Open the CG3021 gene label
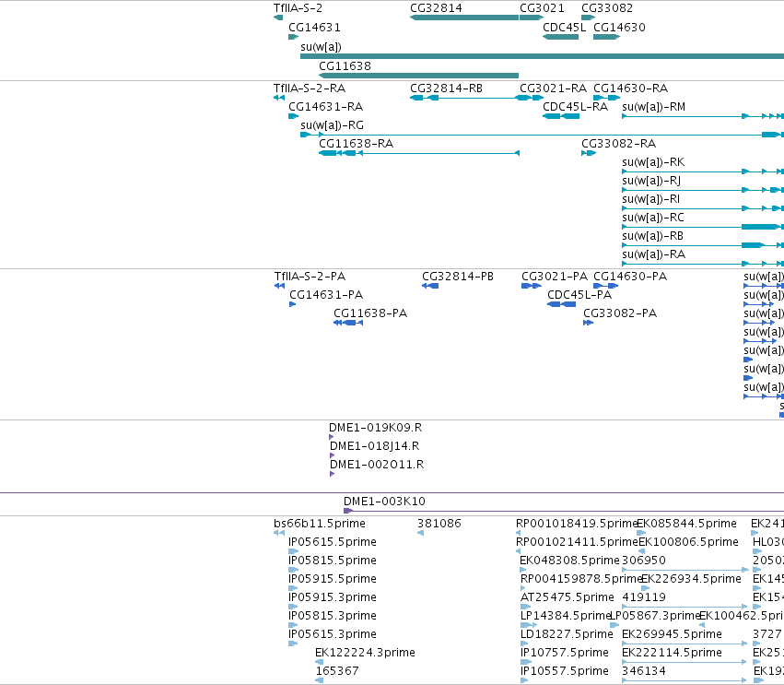The height and width of the screenshot is (685, 784). 542,8
